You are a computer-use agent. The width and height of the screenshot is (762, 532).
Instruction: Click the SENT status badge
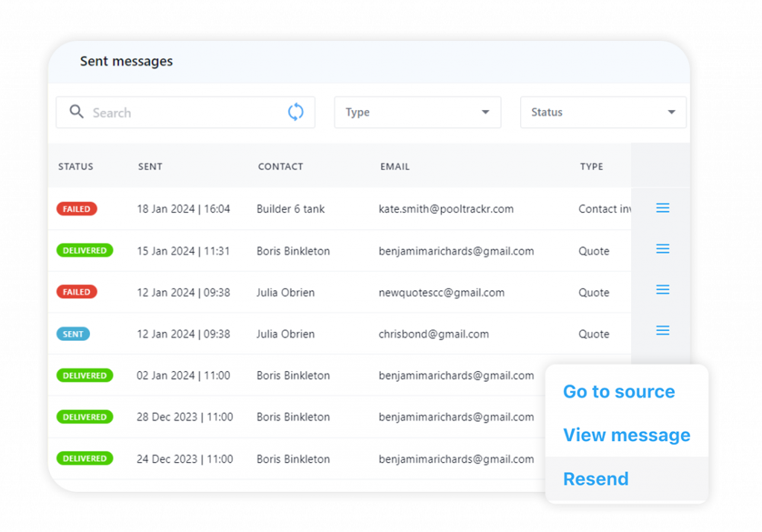tap(72, 333)
